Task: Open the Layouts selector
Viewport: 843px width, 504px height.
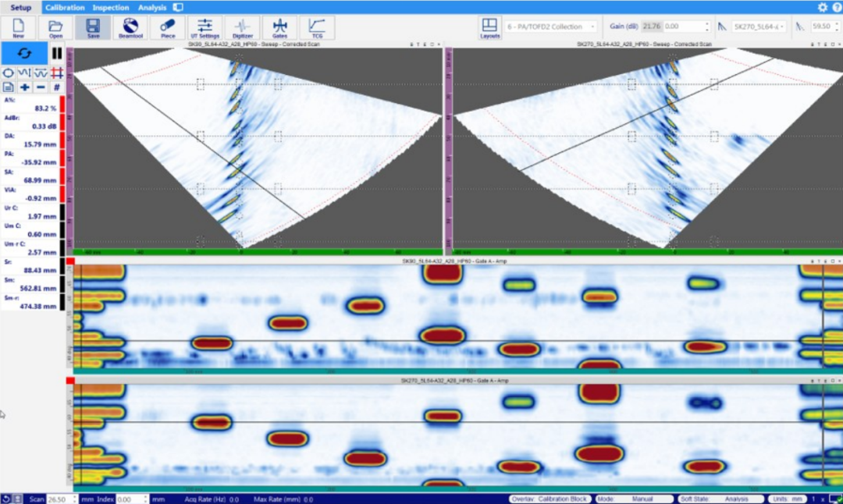Action: coord(489,27)
